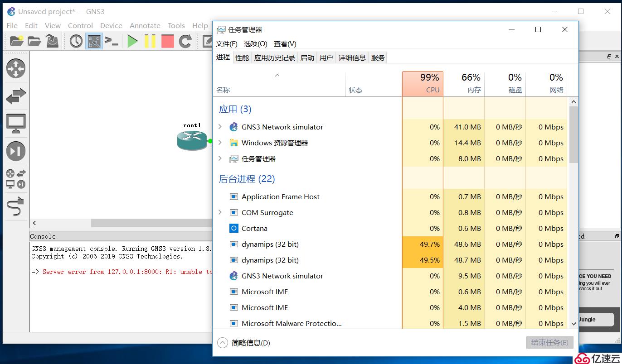Screen dimensions: 622x364
Task: Toggle show interface labels icon
Action: (x=94, y=41)
